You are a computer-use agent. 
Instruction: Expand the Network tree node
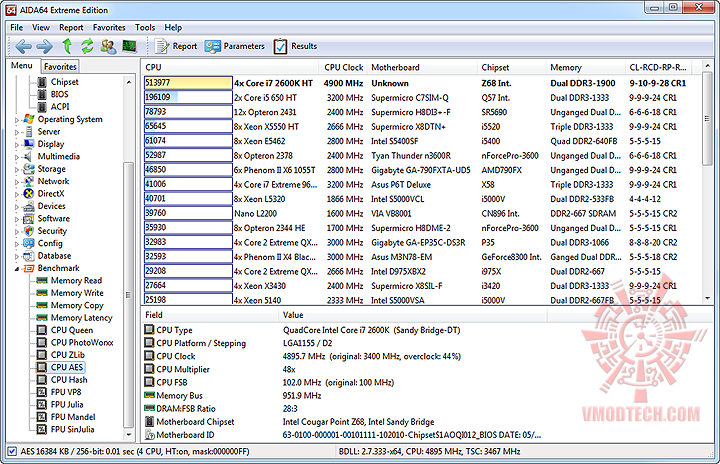pos(17,182)
